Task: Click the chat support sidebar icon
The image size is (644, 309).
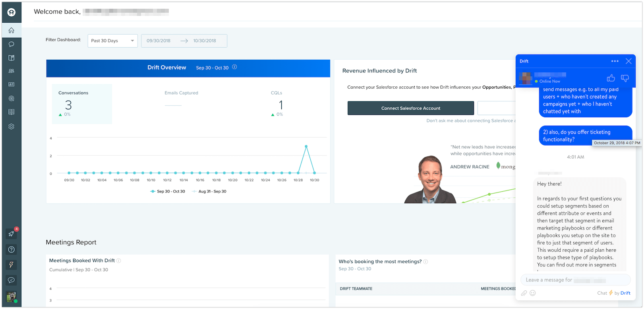Action: pos(12,280)
